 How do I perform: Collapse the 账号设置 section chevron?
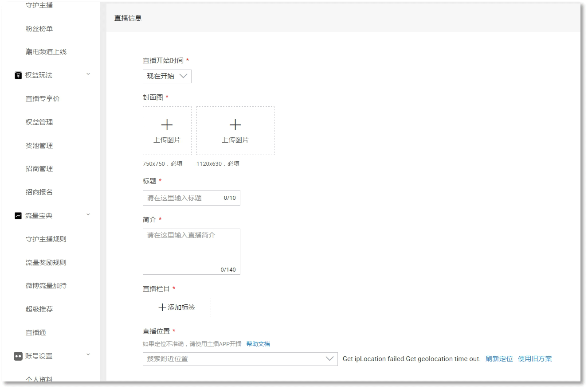(88, 355)
